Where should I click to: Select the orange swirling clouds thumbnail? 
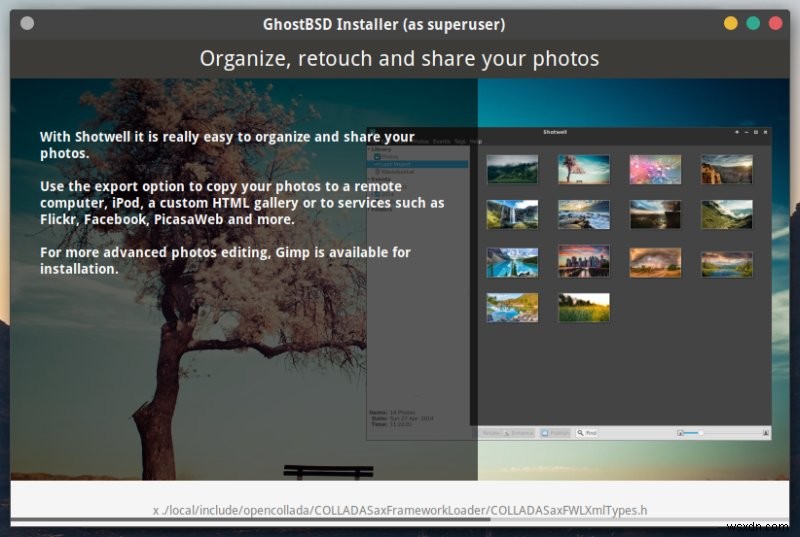[x=655, y=262]
